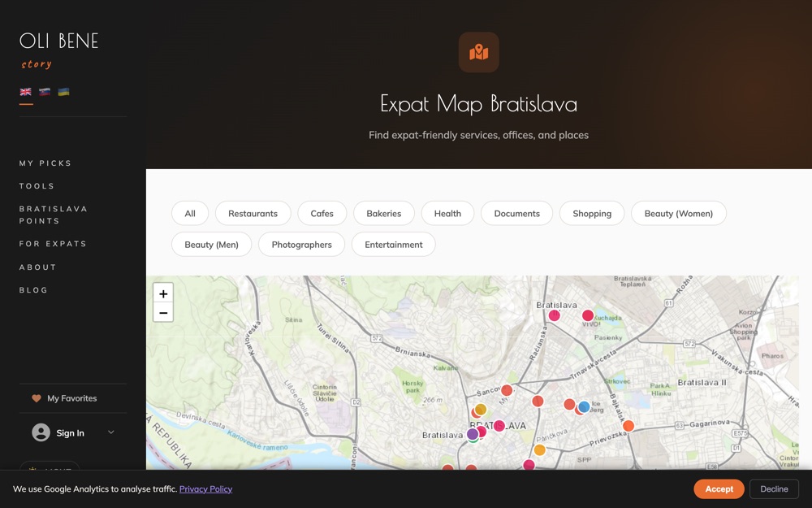Open the Privacy Policy link
Image resolution: width=812 pixels, height=508 pixels.
[205, 488]
